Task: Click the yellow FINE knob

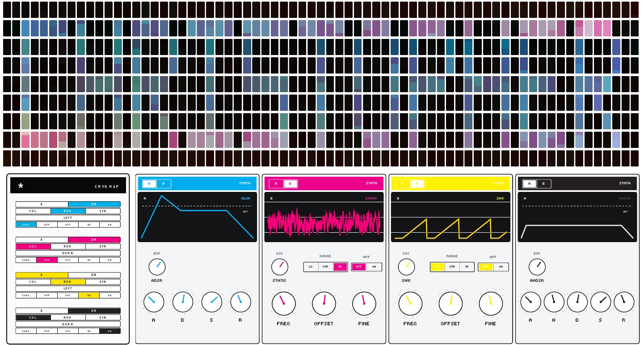Action: pyautogui.click(x=491, y=303)
